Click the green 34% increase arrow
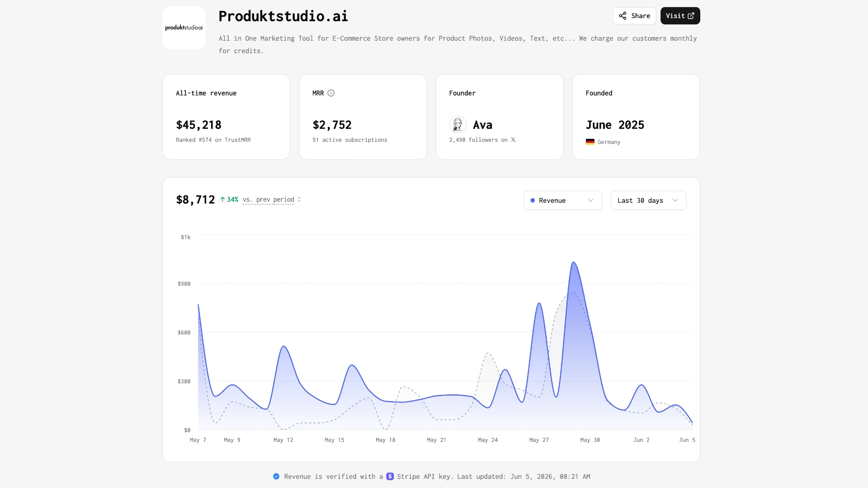Viewport: 868px width, 488px height. [x=222, y=199]
